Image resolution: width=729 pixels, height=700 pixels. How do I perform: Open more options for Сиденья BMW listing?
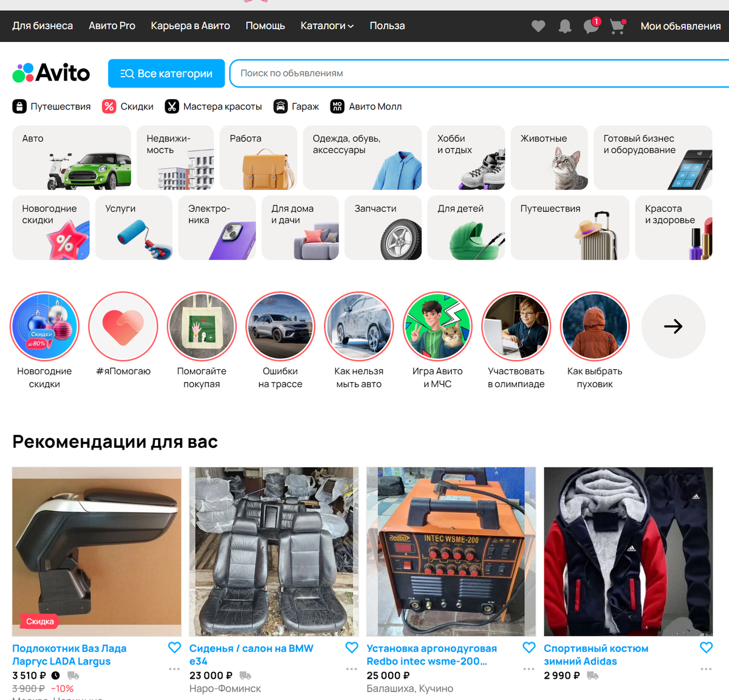352,669
